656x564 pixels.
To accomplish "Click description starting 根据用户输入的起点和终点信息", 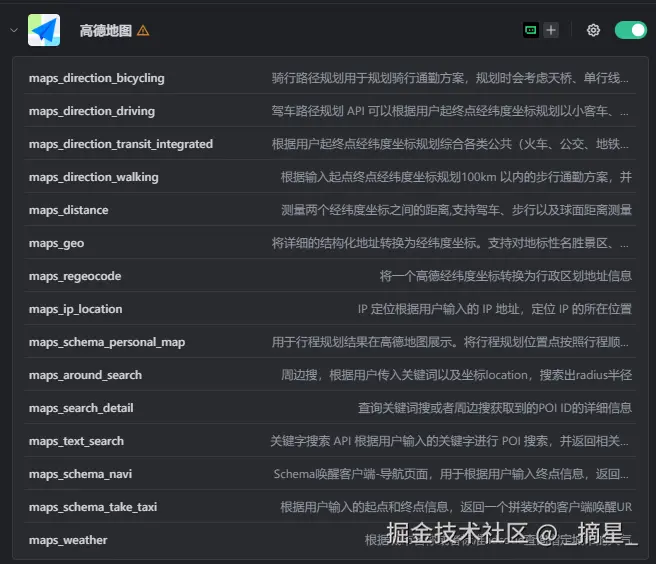I will pos(456,508).
